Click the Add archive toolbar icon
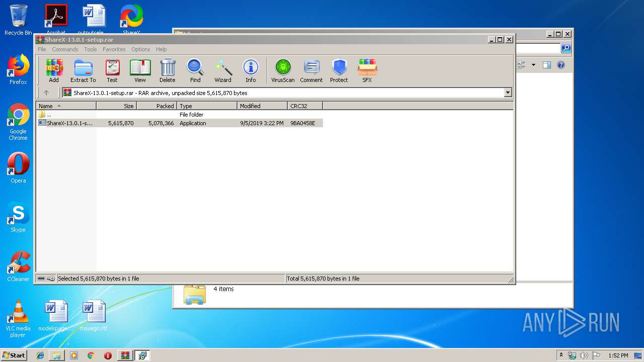Viewport: 644px width, 362px height. click(54, 70)
